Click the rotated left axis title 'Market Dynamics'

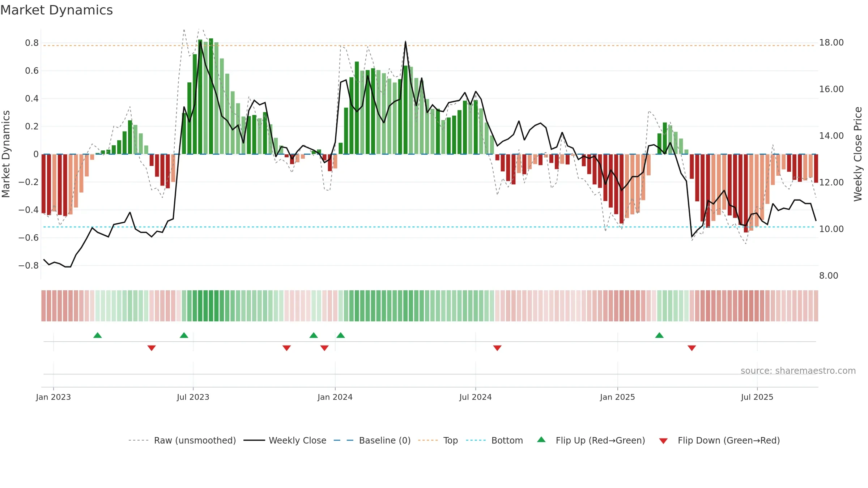pyautogui.click(x=6, y=154)
